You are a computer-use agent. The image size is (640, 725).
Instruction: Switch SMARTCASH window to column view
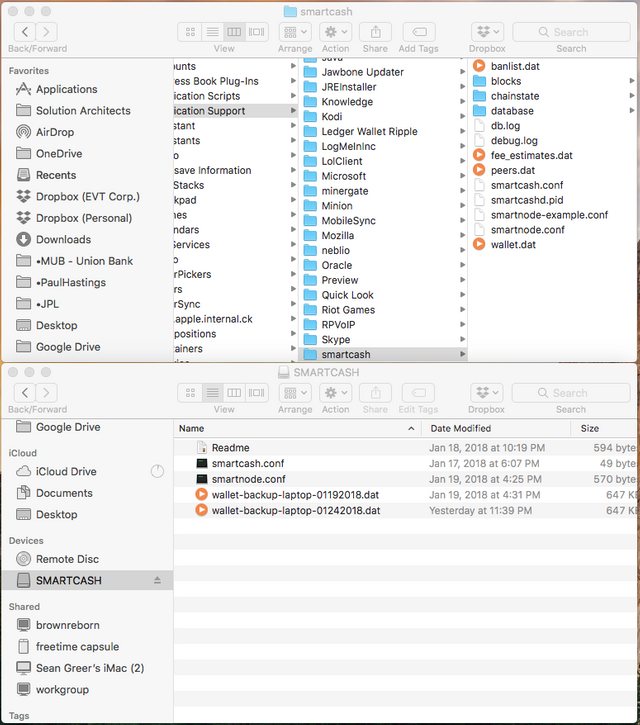tap(234, 393)
